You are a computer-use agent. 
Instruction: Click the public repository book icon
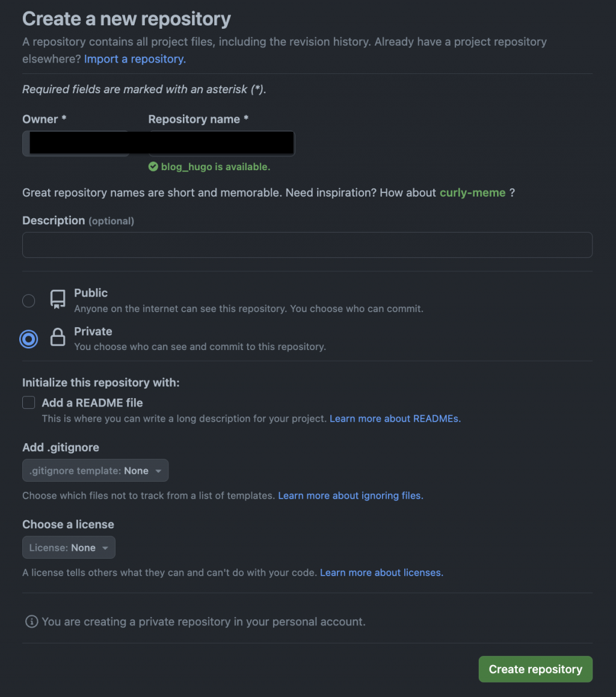pyautogui.click(x=58, y=299)
